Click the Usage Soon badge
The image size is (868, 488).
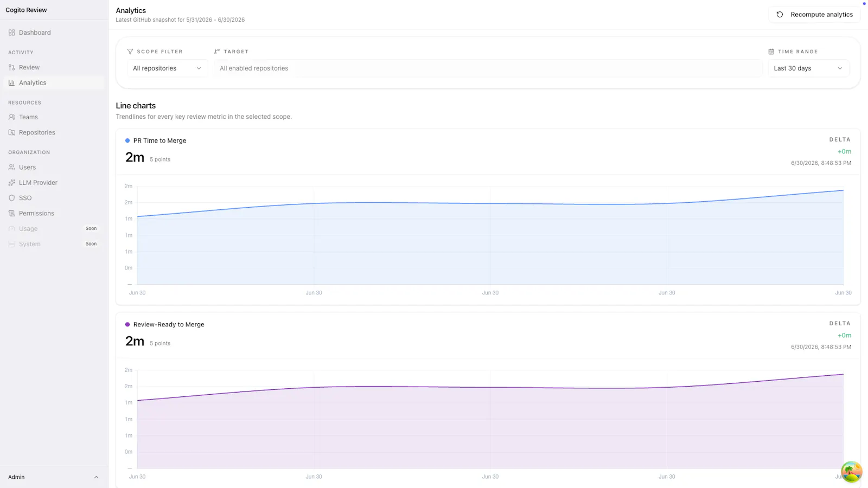[x=91, y=229]
